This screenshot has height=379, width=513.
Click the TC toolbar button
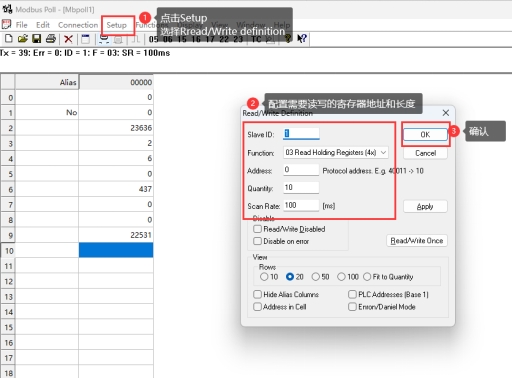click(256, 39)
